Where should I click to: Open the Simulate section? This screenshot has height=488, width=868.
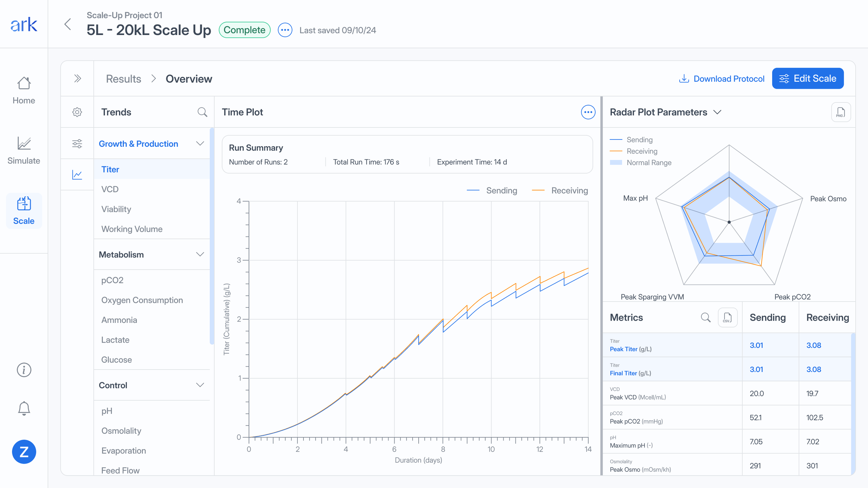point(24,150)
